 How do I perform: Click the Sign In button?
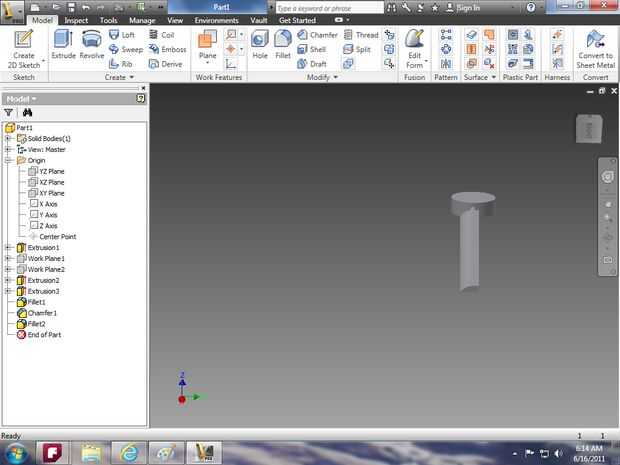[x=463, y=8]
